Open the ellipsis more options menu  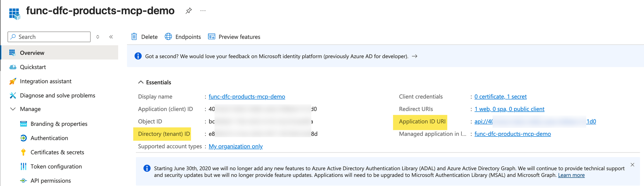(203, 11)
